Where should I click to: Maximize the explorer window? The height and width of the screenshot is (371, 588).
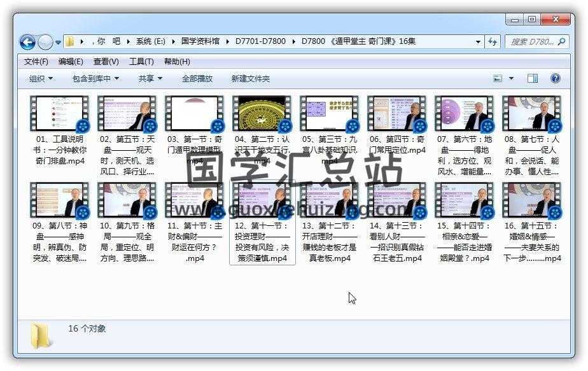pyautogui.click(x=532, y=20)
